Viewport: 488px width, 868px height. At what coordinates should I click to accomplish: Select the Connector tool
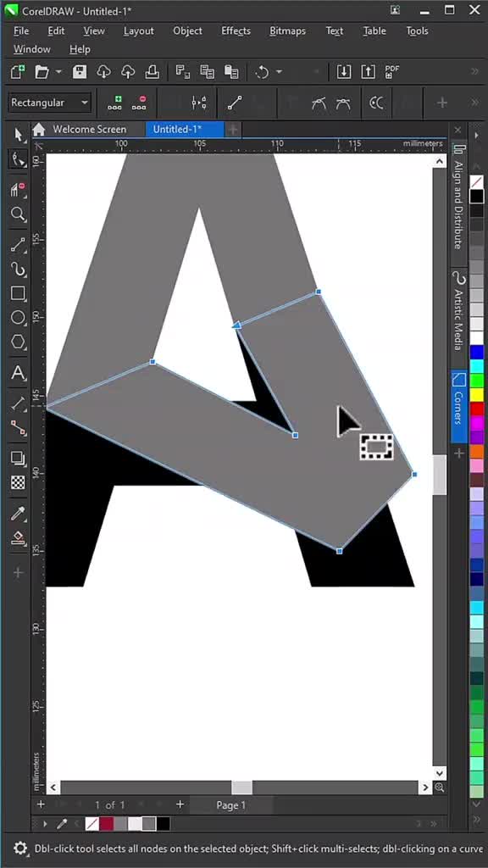tap(19, 428)
